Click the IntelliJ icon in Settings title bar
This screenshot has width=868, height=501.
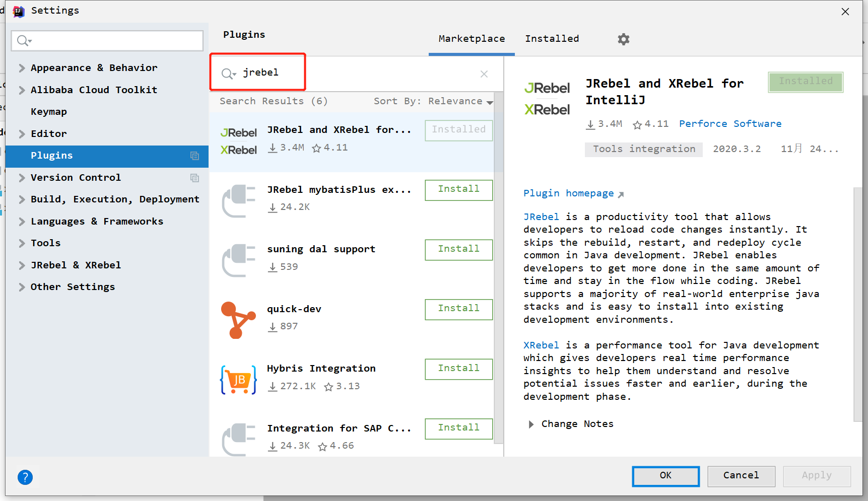[x=19, y=11]
